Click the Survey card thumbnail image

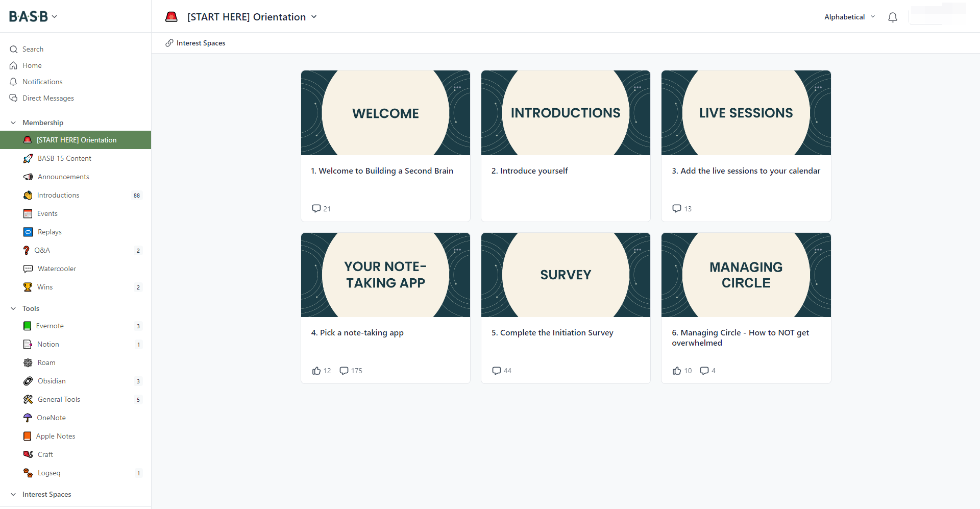pyautogui.click(x=566, y=275)
